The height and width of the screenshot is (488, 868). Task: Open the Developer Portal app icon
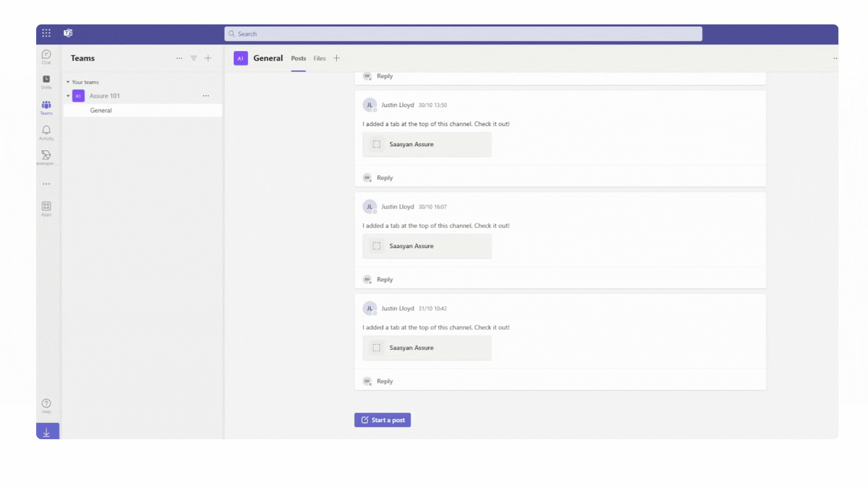point(46,158)
